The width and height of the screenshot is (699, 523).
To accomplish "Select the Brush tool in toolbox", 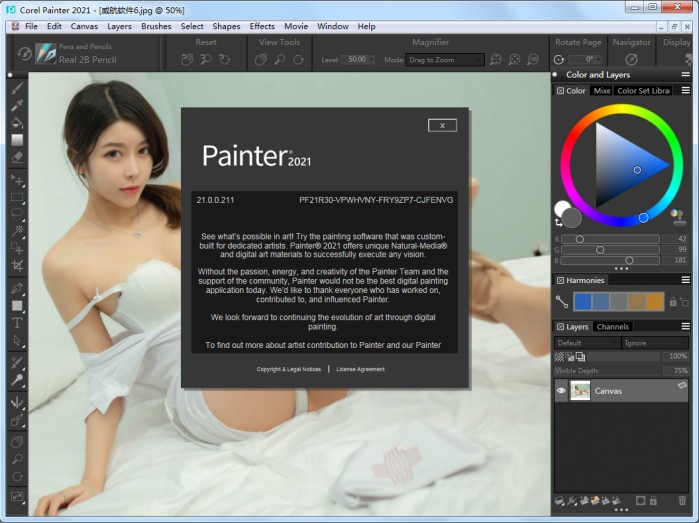I will (x=17, y=88).
